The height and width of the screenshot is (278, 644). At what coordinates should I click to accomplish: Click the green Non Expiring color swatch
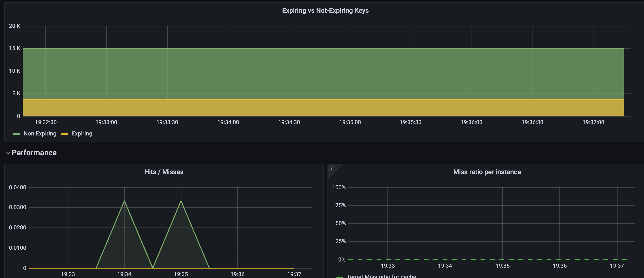click(x=17, y=134)
